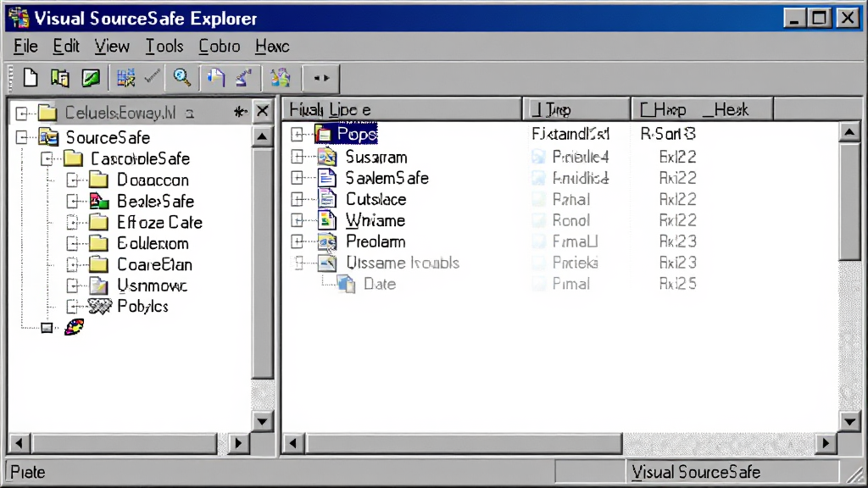Open the View menu
The height and width of the screenshot is (488, 868).
(x=112, y=47)
